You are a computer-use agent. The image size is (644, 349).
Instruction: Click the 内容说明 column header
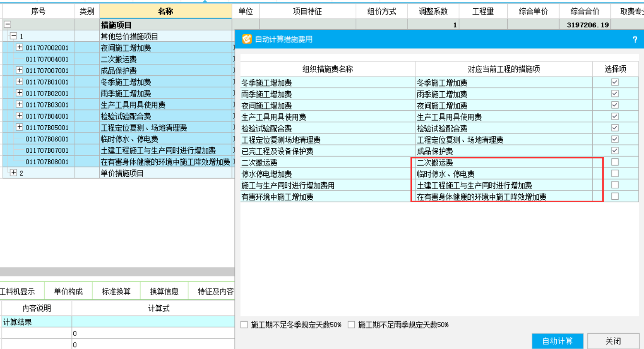point(36,308)
